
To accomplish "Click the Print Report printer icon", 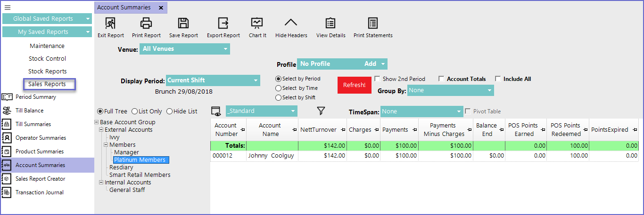I will [146, 24].
